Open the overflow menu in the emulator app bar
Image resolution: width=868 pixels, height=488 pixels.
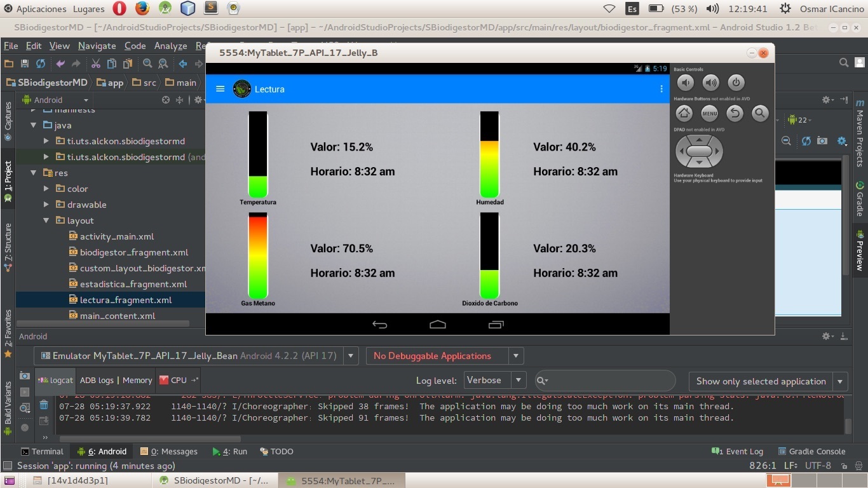(661, 89)
